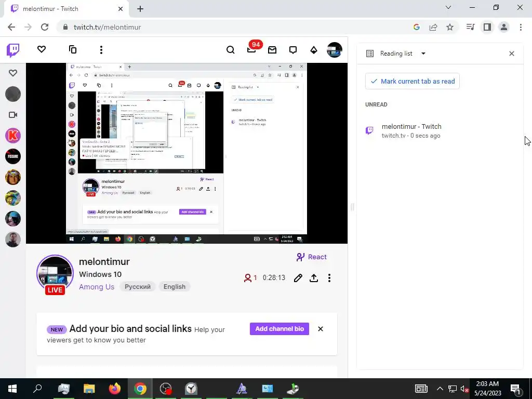Click Mark current tab as read
Screen dimensions: 532x399
point(412,82)
